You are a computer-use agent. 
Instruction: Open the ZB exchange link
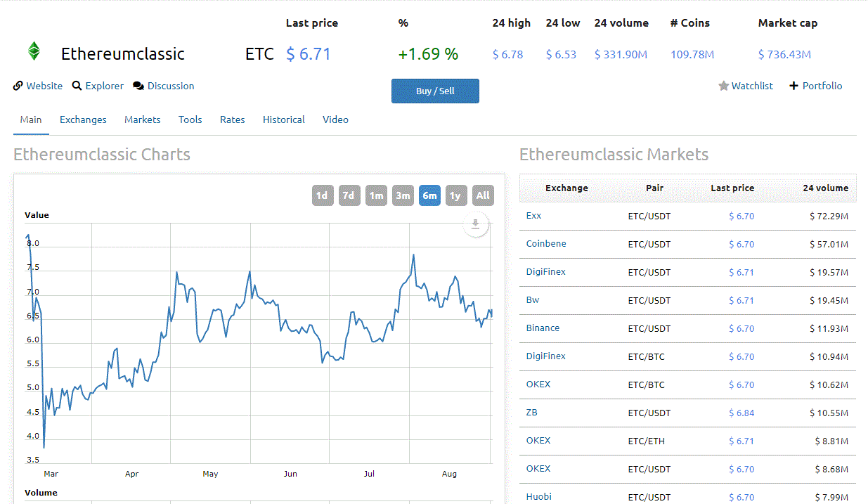pos(531,413)
